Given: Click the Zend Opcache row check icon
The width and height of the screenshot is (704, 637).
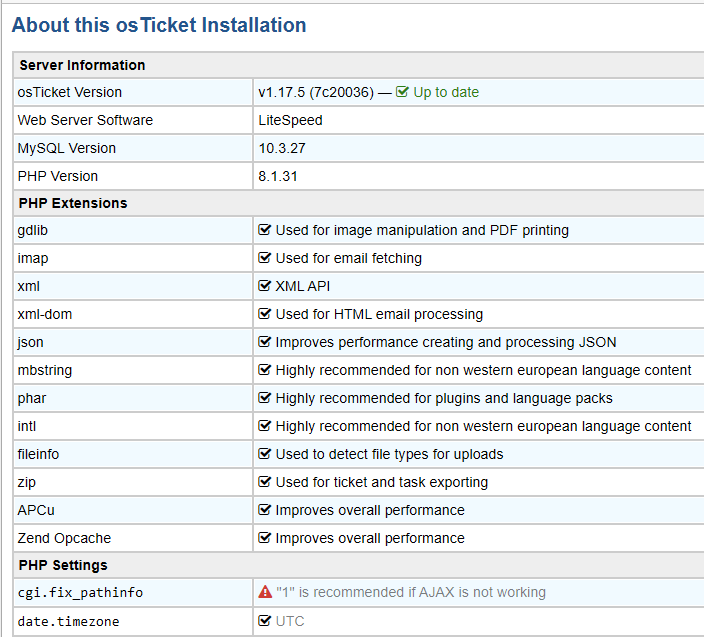Looking at the screenshot, I should point(264,538).
